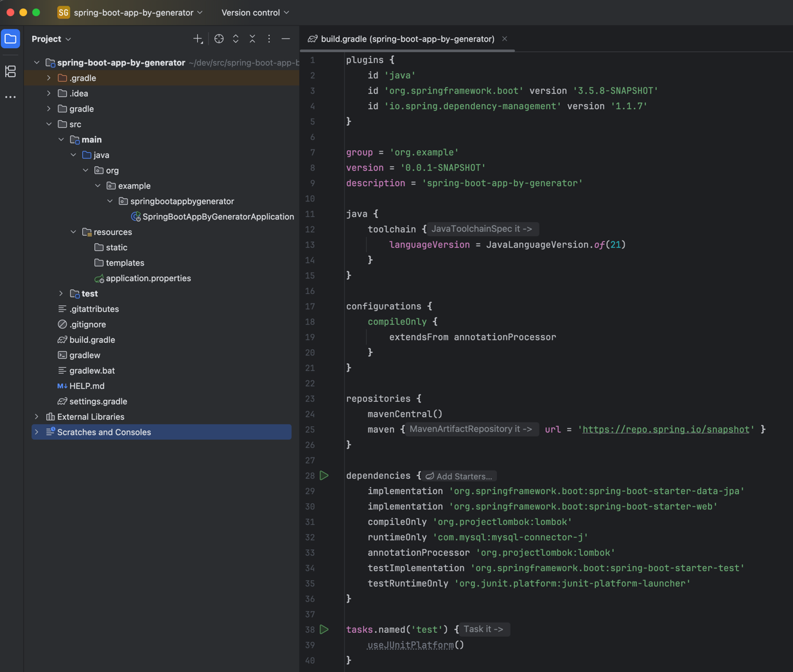This screenshot has height=672, width=793.
Task: Run the dependencies block gutter arrow
Action: (x=324, y=476)
